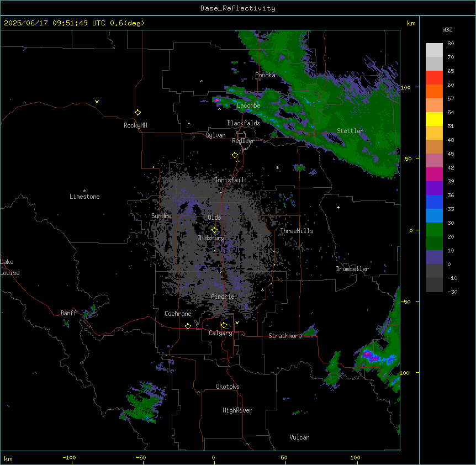Click the white plus marker north of Drumheller

[338, 207]
